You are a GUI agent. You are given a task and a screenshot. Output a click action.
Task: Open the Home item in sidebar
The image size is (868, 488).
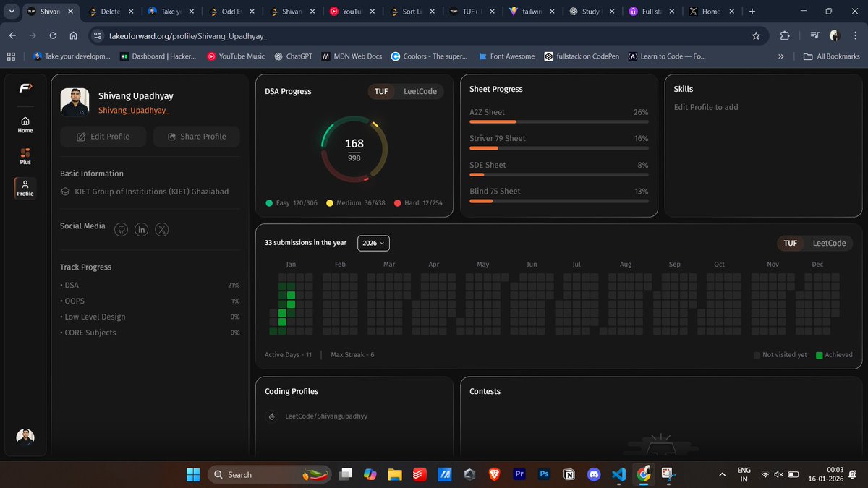(x=25, y=125)
